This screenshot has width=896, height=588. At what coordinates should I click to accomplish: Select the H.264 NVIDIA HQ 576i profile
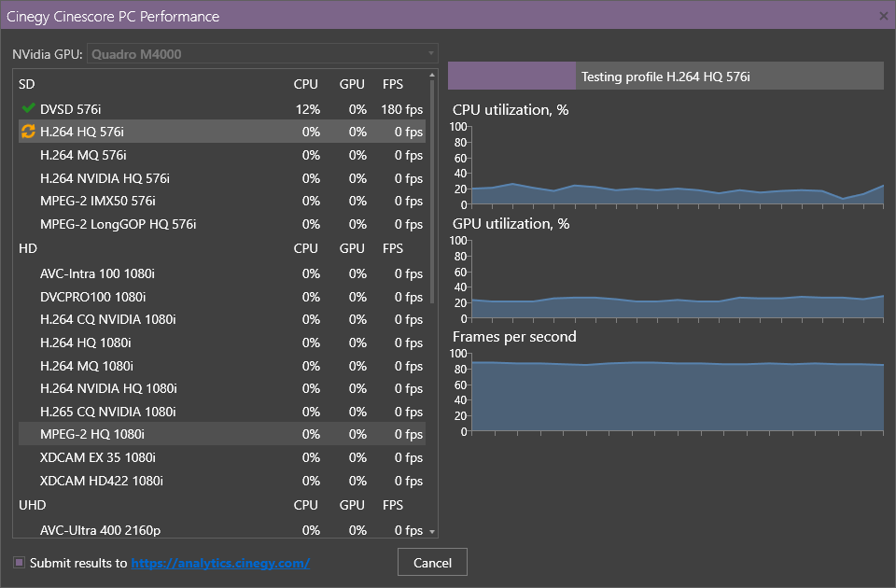pos(222,178)
